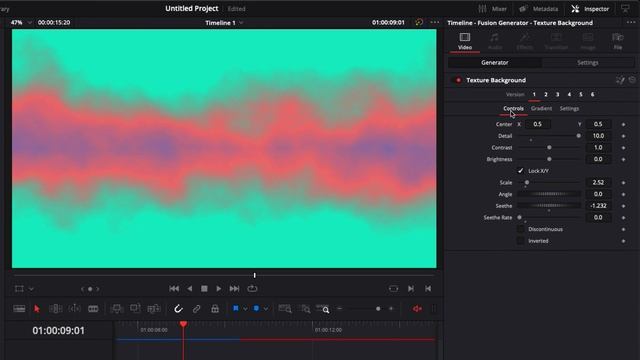Open Settings tab next to Gradient

(569, 109)
